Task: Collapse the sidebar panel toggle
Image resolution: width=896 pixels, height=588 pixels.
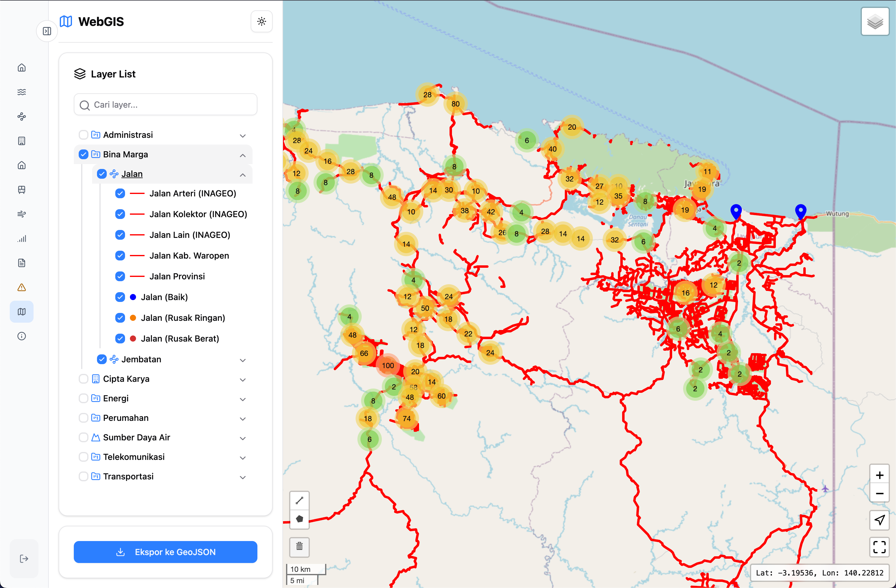Action: pyautogui.click(x=47, y=31)
